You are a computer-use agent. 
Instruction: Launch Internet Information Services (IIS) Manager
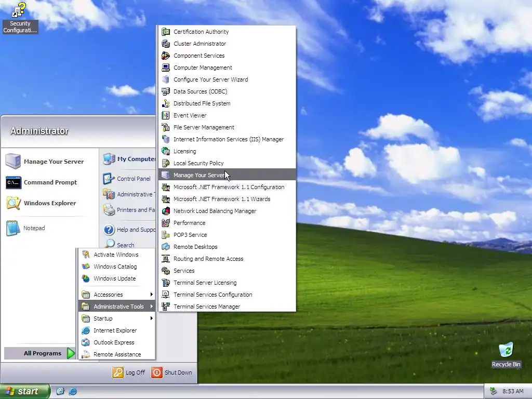227,139
